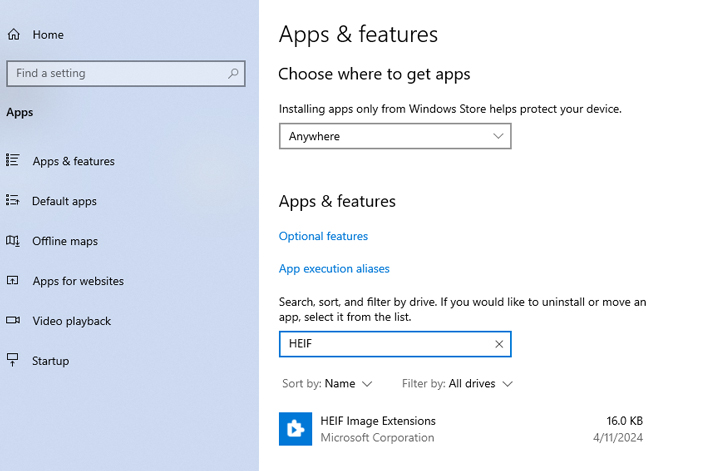The width and height of the screenshot is (720, 471).
Task: Click the Home icon in sidebar
Action: point(14,35)
